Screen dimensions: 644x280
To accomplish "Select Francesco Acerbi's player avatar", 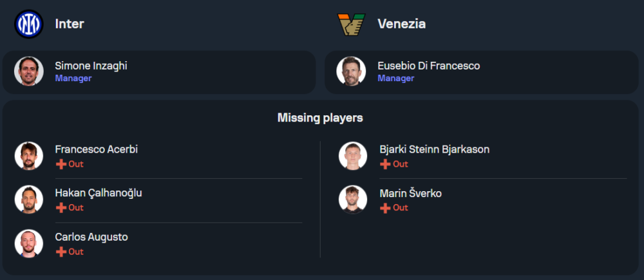I will click(28, 156).
